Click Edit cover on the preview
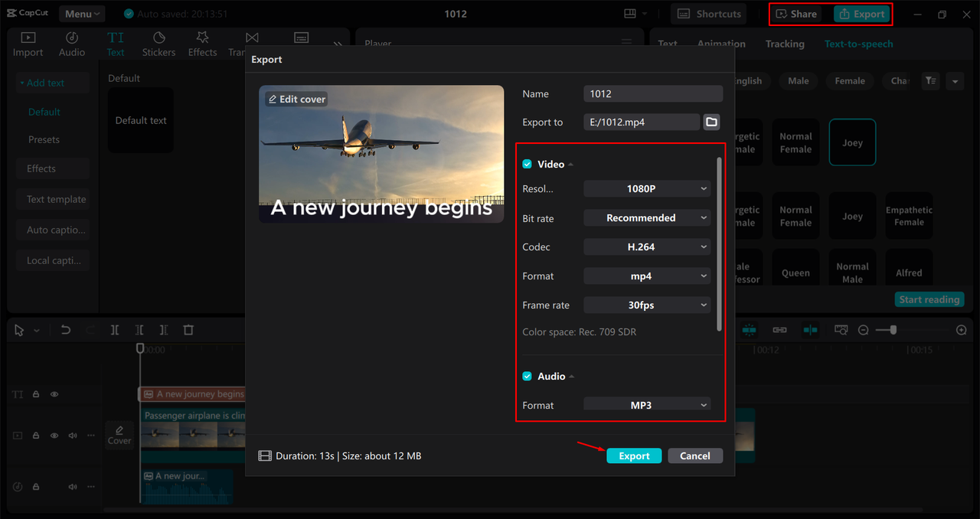This screenshot has height=519, width=980. point(297,100)
